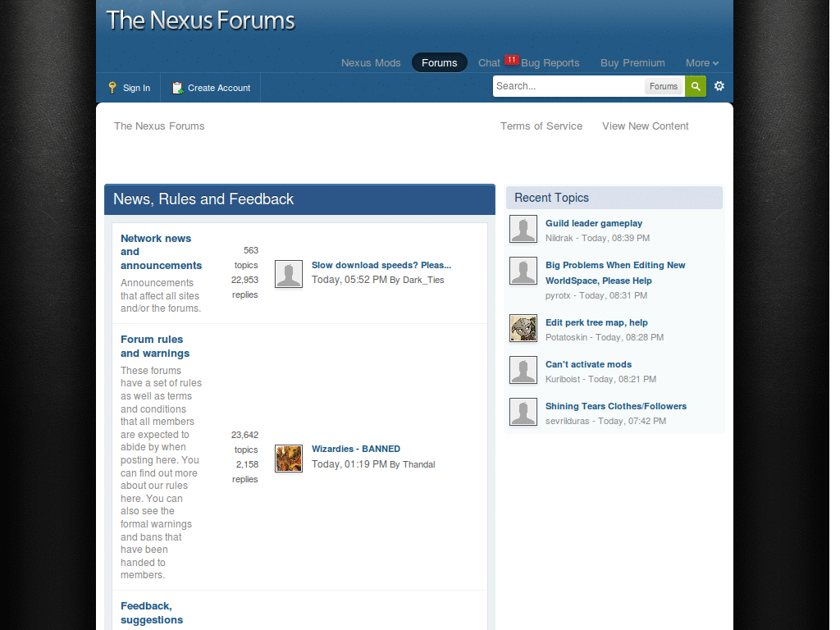The height and width of the screenshot is (630, 840).
Task: Click the green search magnifier icon
Action: coord(695,85)
